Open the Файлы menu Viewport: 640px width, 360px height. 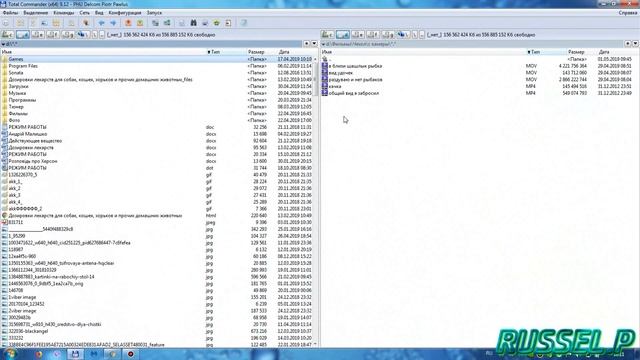tap(10, 13)
